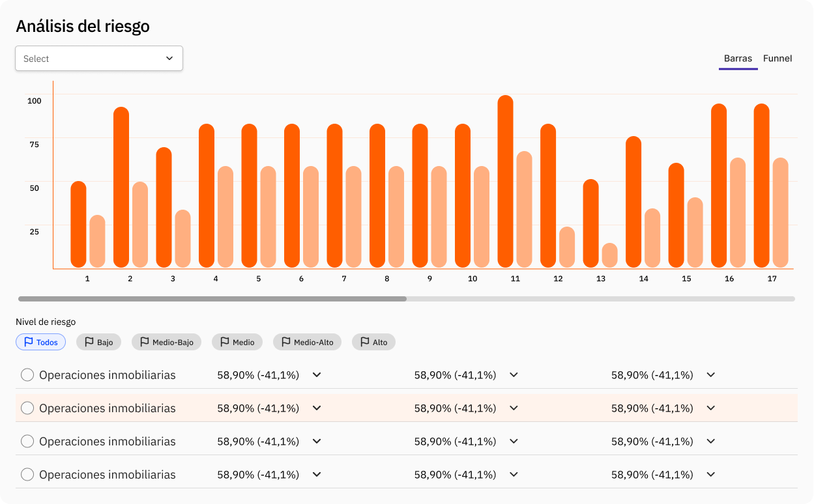Click the flag icon on Medio chip
The image size is (814, 504).
click(x=224, y=342)
